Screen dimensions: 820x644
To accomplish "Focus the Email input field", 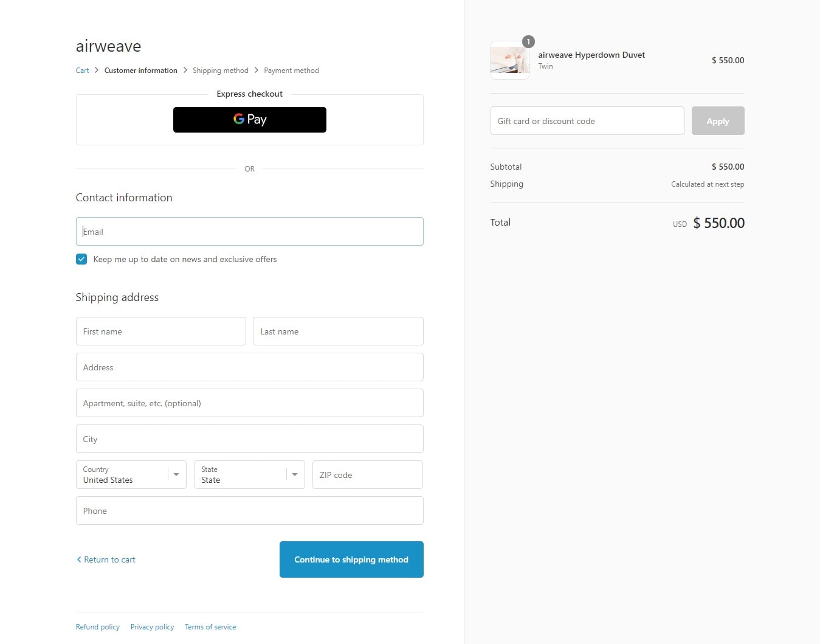I will click(249, 232).
